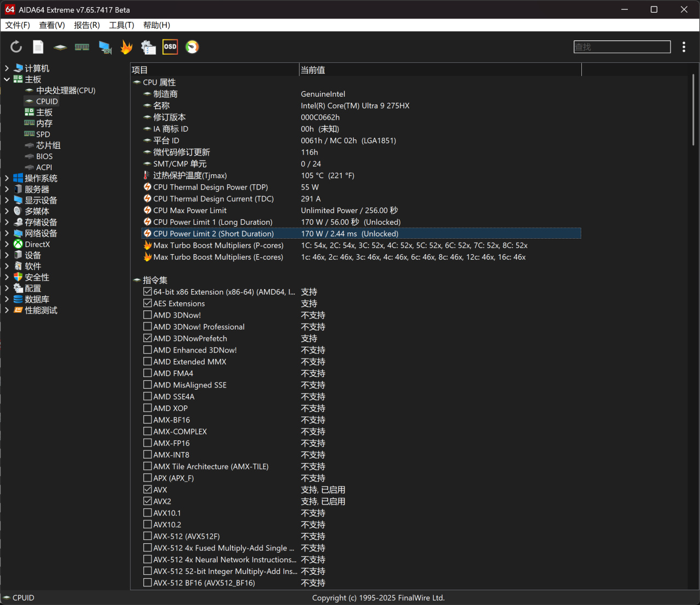
Task: Toggle the AMD 3DNow! checkbox
Action: 148,315
